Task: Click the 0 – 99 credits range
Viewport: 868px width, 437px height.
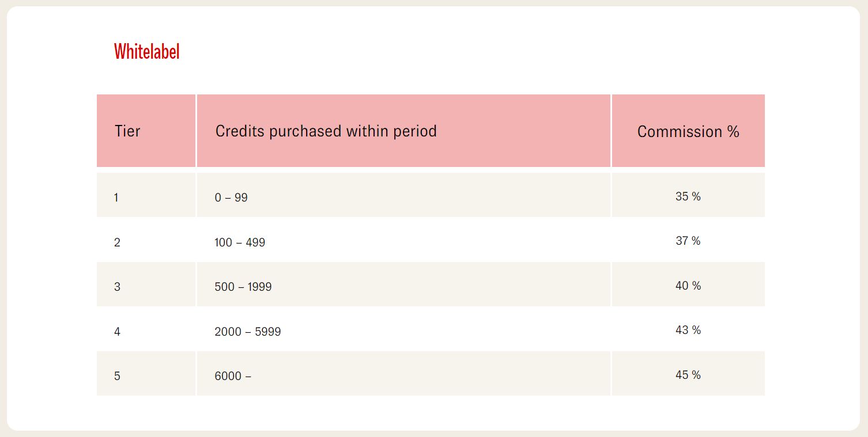Action: (x=231, y=197)
